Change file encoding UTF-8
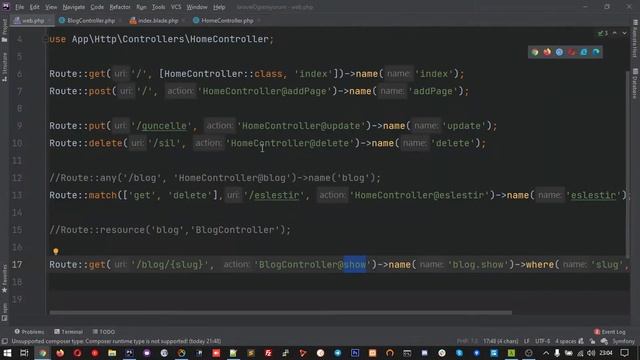 click(542, 341)
